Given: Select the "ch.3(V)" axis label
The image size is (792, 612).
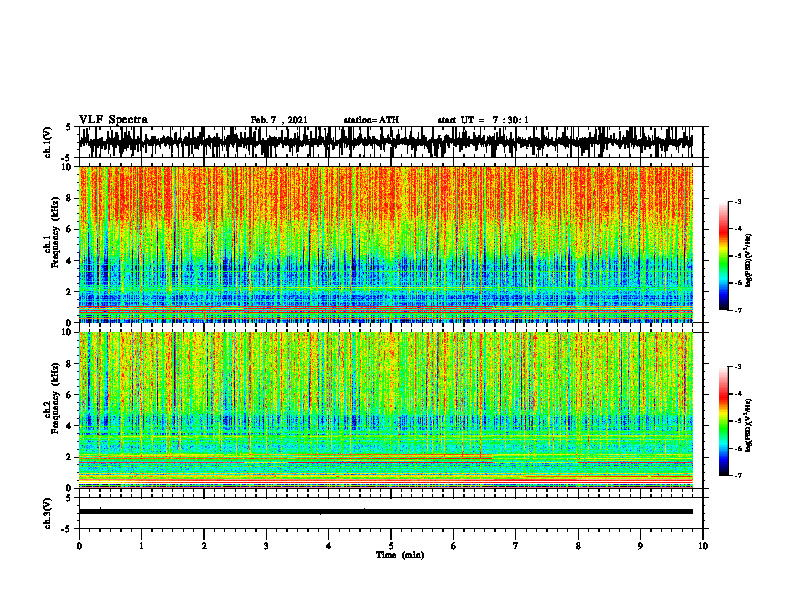Looking at the screenshot, I should (48, 514).
